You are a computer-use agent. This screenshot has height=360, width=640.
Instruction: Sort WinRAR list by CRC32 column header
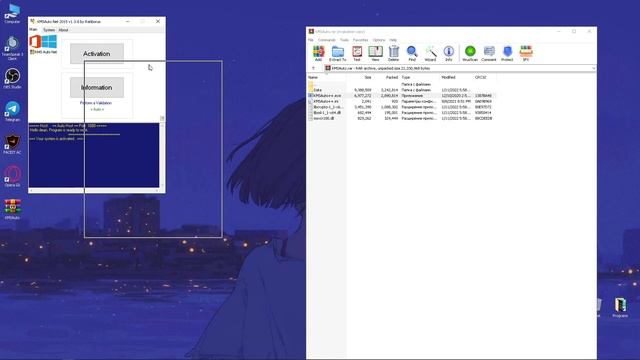click(x=480, y=77)
